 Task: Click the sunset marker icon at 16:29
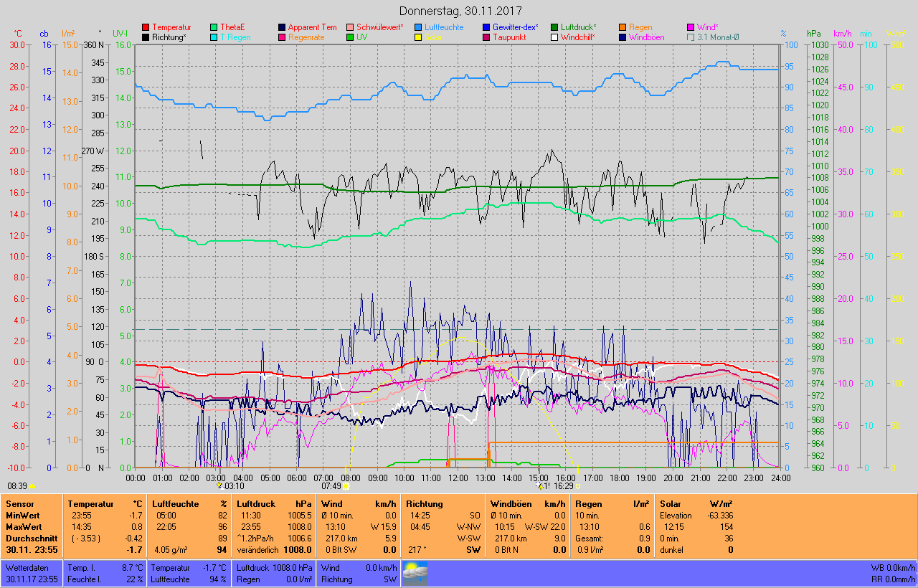coord(578,485)
